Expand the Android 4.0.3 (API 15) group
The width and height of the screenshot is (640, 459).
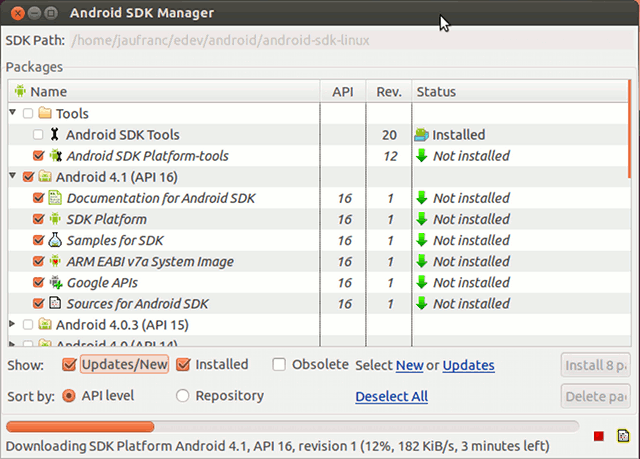pos(12,324)
